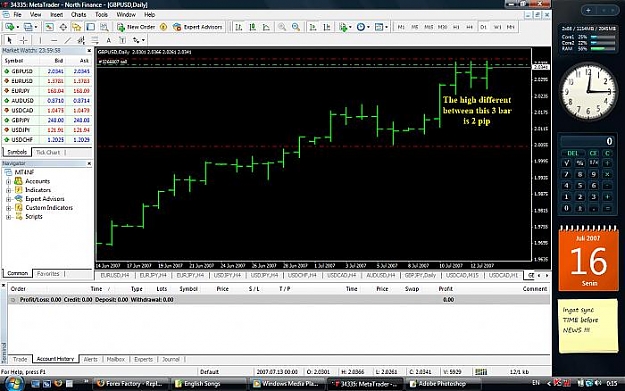Open the Charts menu

tap(78, 15)
